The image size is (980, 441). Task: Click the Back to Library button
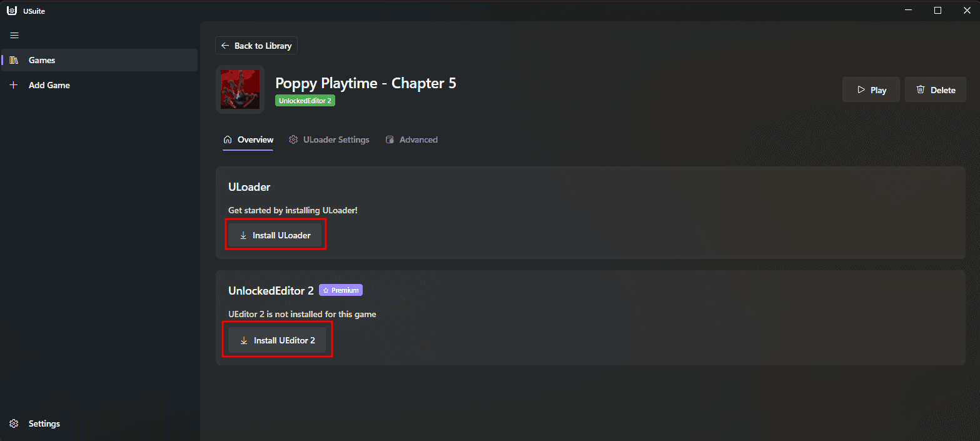pyautogui.click(x=256, y=46)
